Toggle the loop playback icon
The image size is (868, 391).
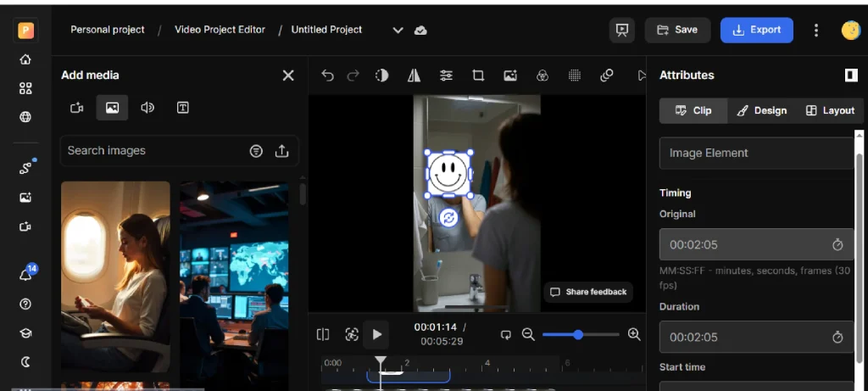pos(506,334)
